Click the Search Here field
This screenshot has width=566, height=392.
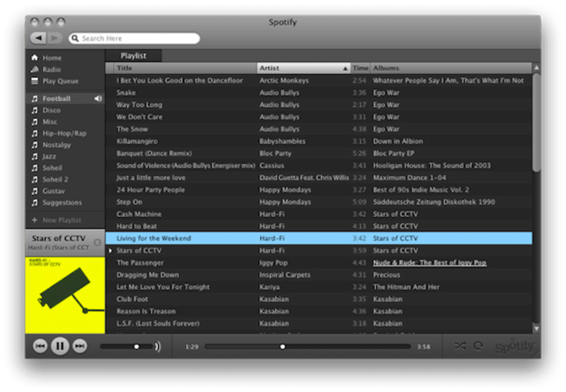[x=134, y=38]
